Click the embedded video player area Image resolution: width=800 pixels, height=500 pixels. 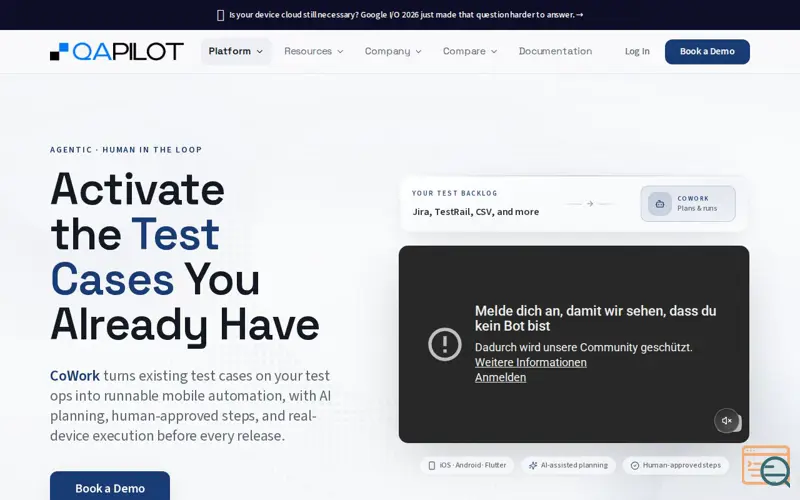point(574,344)
